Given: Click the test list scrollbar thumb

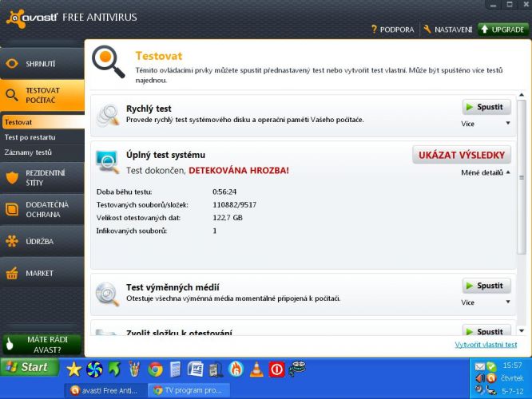Looking at the screenshot, I should point(522,177).
